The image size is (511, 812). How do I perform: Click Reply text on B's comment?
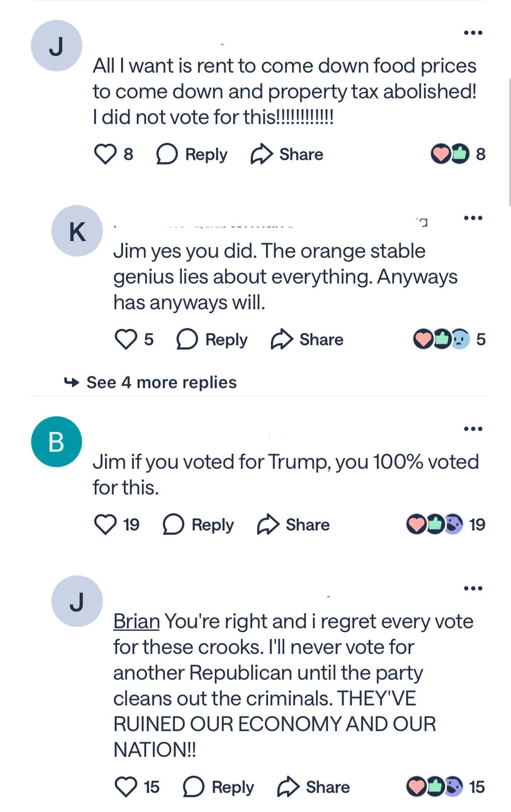click(212, 524)
